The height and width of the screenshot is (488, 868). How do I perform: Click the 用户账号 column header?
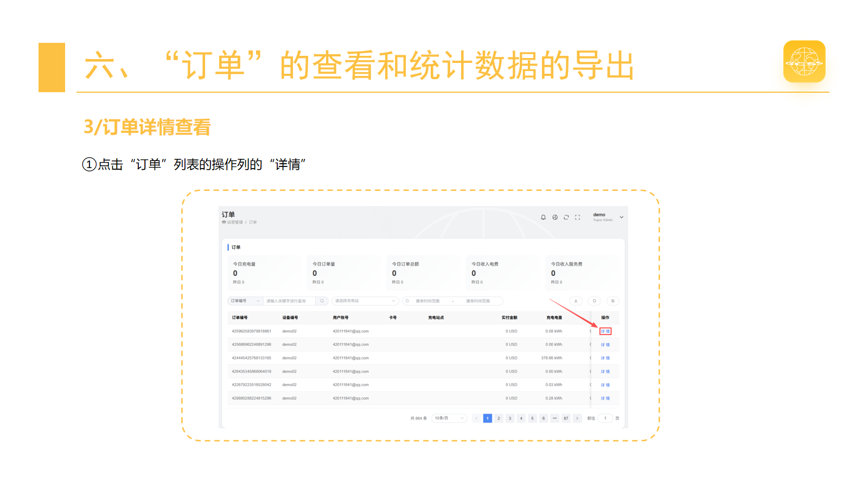(341, 318)
